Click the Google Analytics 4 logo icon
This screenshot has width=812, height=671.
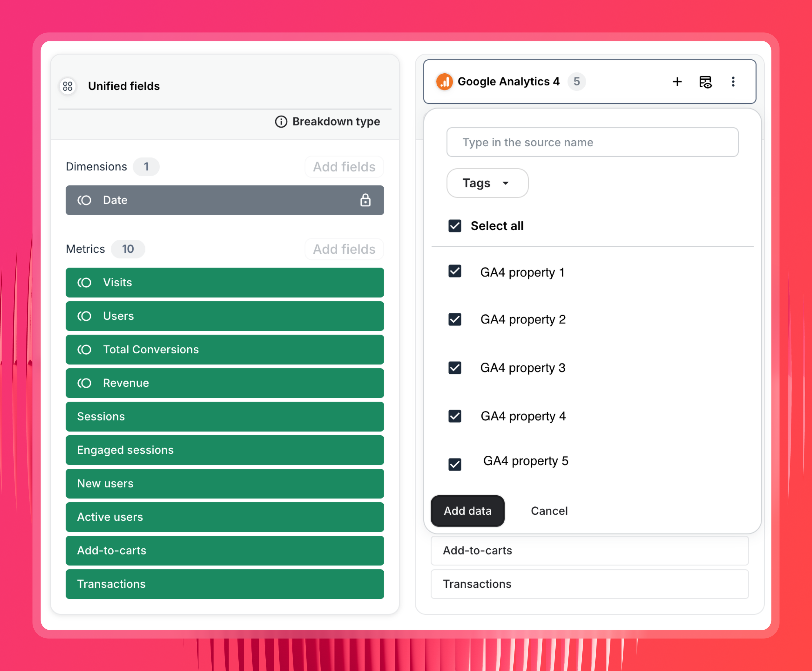(x=445, y=81)
